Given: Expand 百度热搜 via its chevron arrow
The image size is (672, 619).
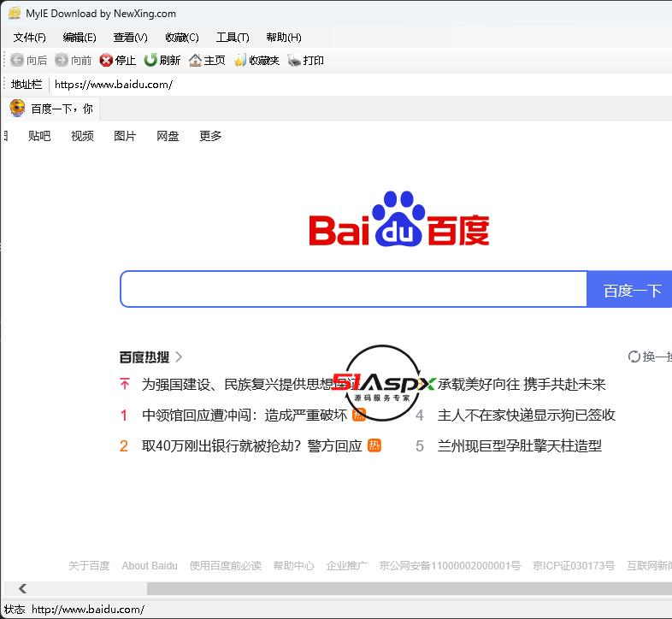Looking at the screenshot, I should tap(179, 357).
